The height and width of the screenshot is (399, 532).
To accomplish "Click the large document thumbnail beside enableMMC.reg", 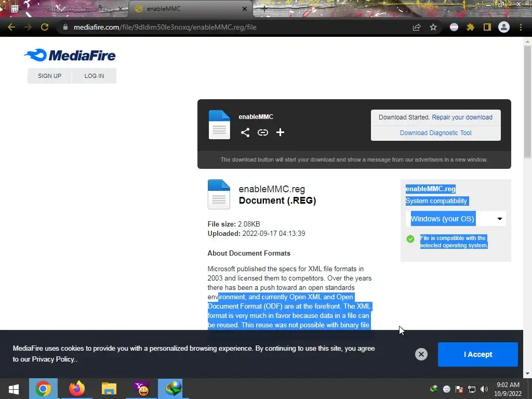I will [219, 194].
